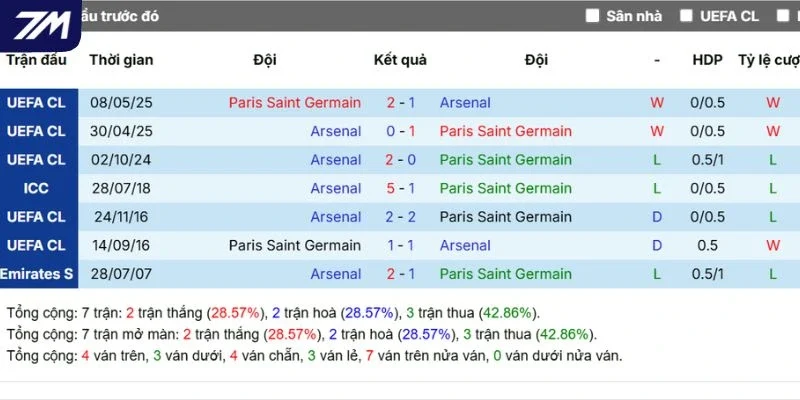Viewport: 800px width, 400px height.
Task: Open Paris Saint Germain in 14/09/16 row
Action: tap(295, 245)
